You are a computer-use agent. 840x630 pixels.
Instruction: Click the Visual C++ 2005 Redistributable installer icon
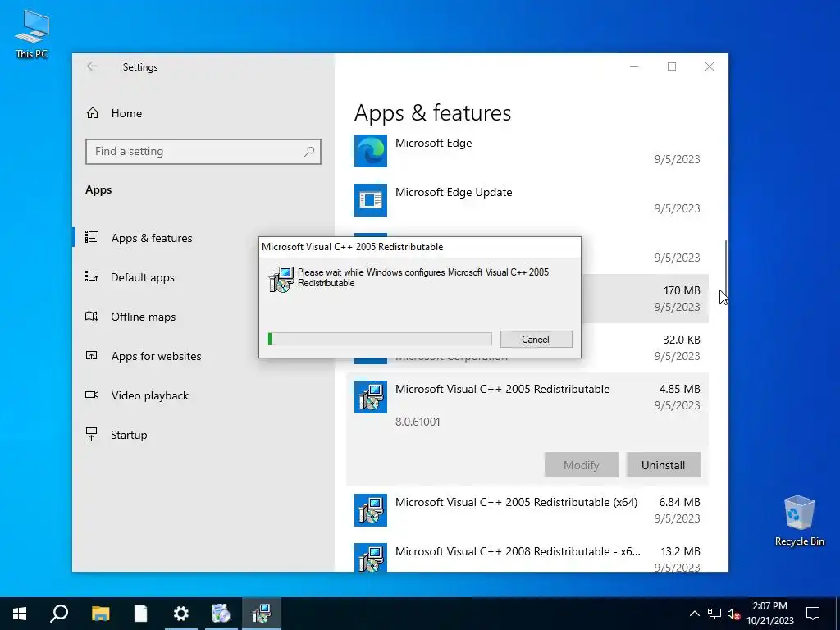371,397
